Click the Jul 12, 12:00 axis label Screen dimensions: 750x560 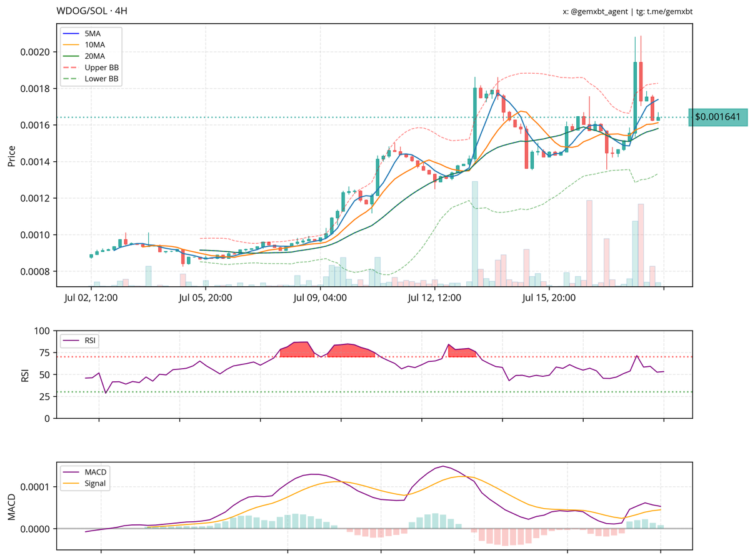click(x=434, y=297)
